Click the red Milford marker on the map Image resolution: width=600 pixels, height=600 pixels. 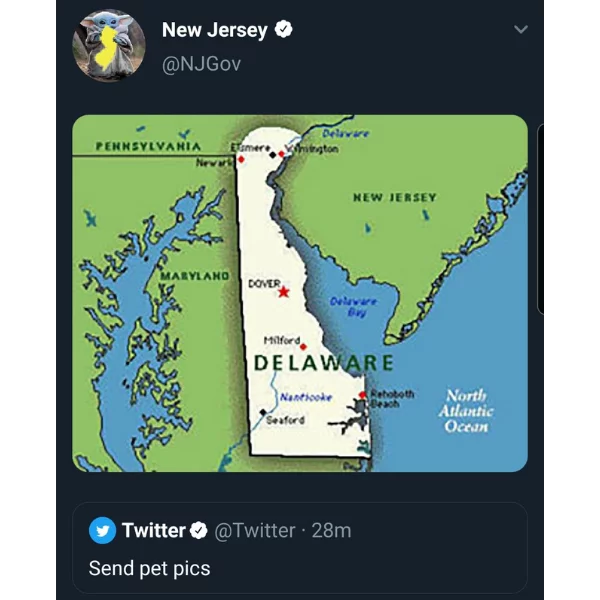click(x=303, y=347)
